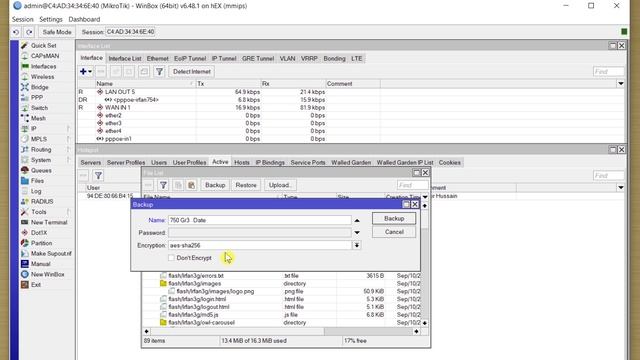Viewport: 640px width, 360px height.
Task: Switch to Hotspot Hosts tab
Action: 242,162
